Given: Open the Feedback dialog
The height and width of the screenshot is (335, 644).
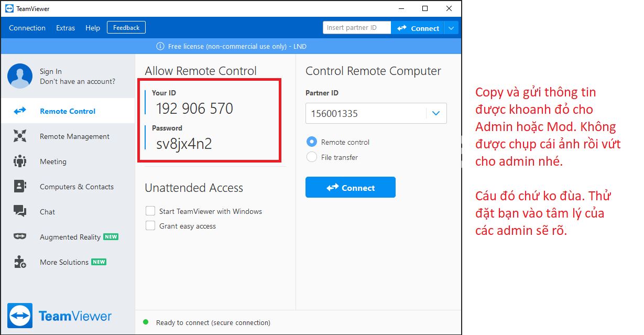Looking at the screenshot, I should [x=126, y=27].
